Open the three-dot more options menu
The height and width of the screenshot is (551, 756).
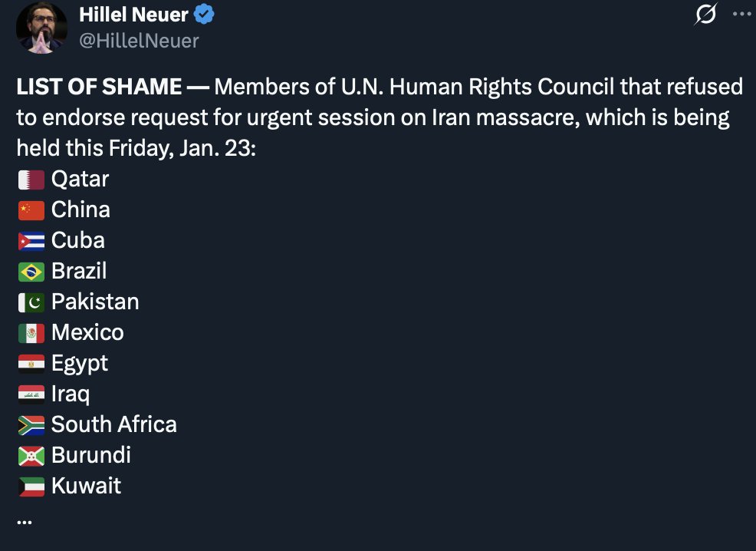pyautogui.click(x=741, y=14)
